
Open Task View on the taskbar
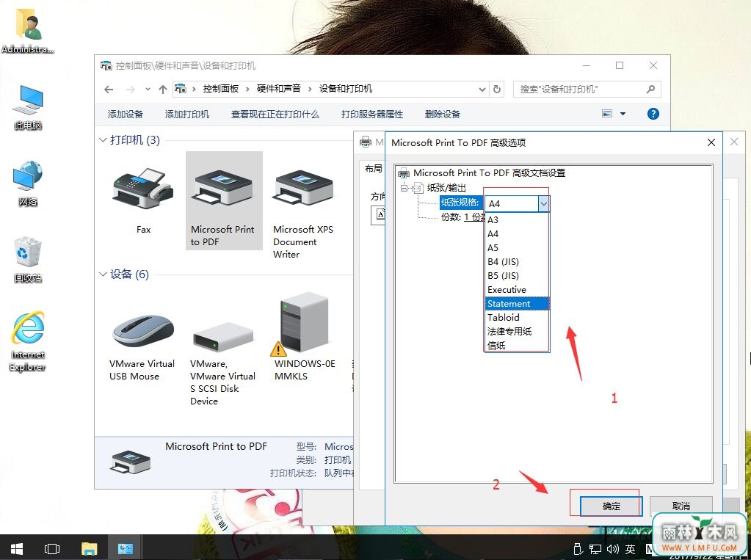tap(51, 548)
